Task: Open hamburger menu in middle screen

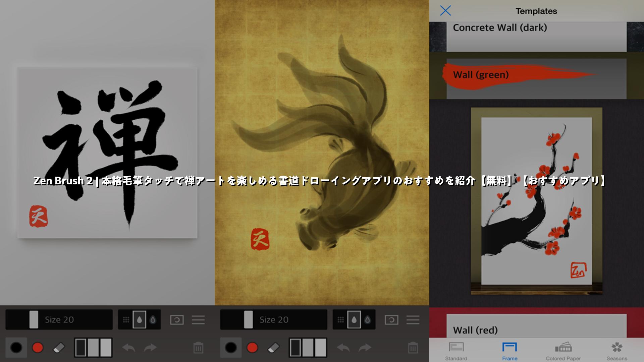Action: coord(413,320)
